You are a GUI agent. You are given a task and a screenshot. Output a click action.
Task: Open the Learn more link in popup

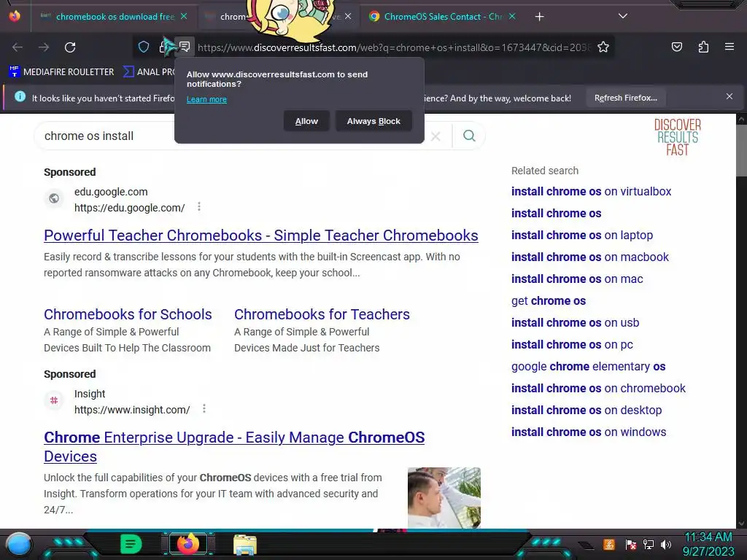pos(206,99)
